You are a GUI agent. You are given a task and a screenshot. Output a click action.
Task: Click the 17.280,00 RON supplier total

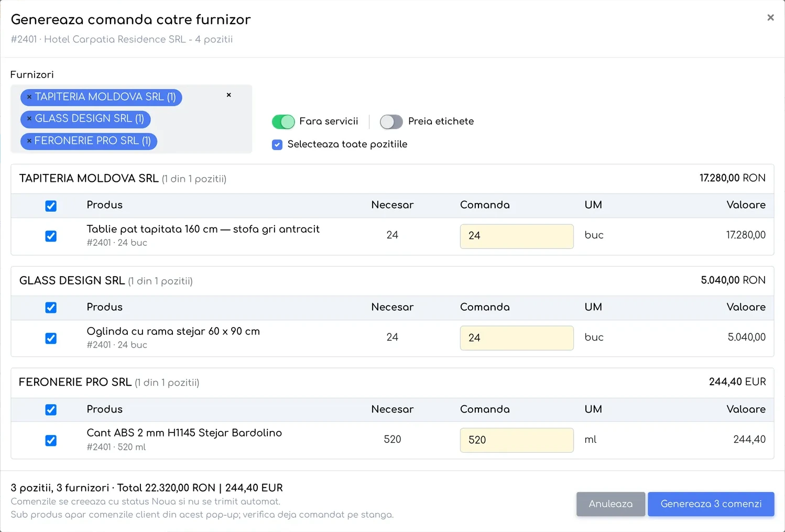point(733,178)
